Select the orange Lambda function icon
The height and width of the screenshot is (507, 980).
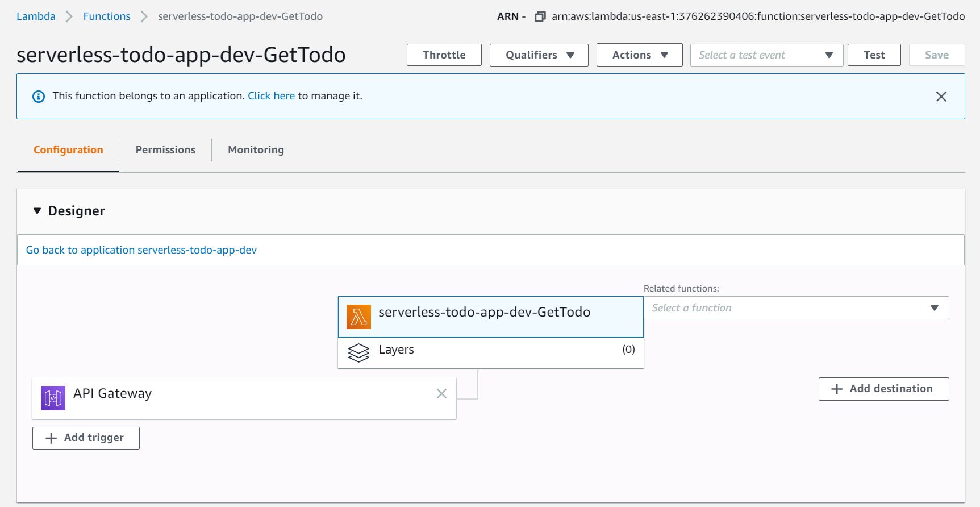(x=358, y=317)
